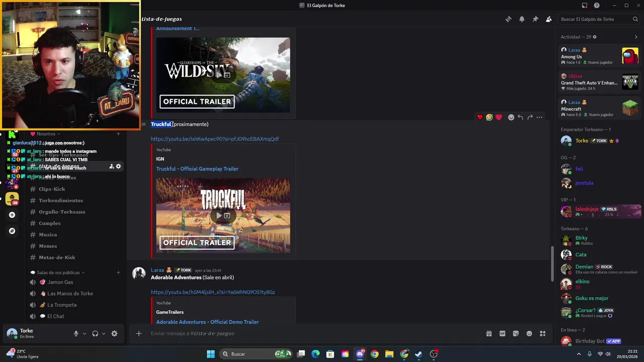Open the GIF picker
644x362 pixels.
[502, 333]
